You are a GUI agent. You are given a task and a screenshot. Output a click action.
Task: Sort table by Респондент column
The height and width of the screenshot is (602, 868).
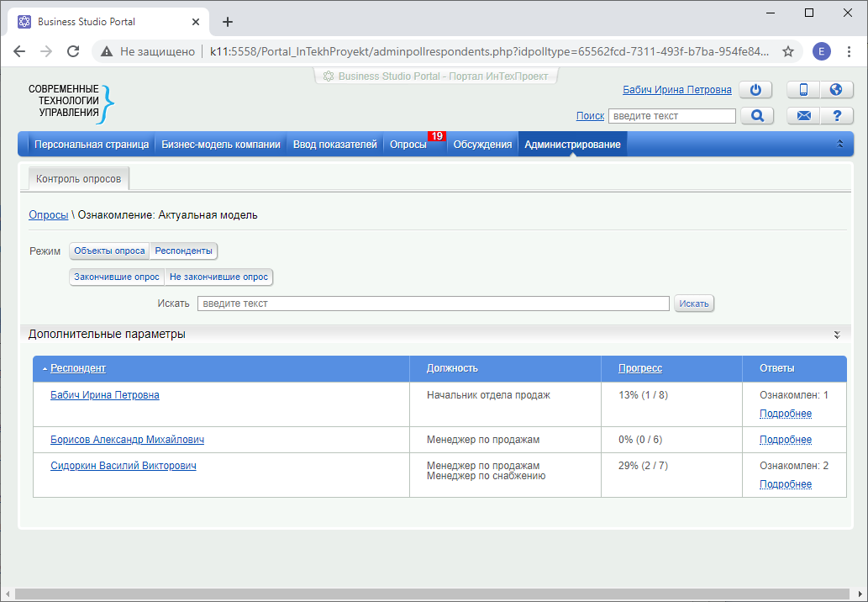[x=78, y=368]
